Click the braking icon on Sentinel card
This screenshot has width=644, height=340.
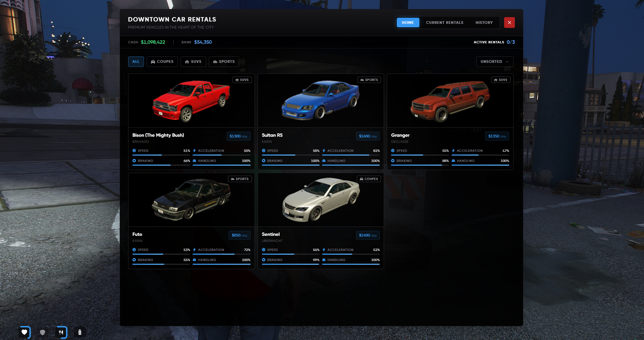[264, 260]
